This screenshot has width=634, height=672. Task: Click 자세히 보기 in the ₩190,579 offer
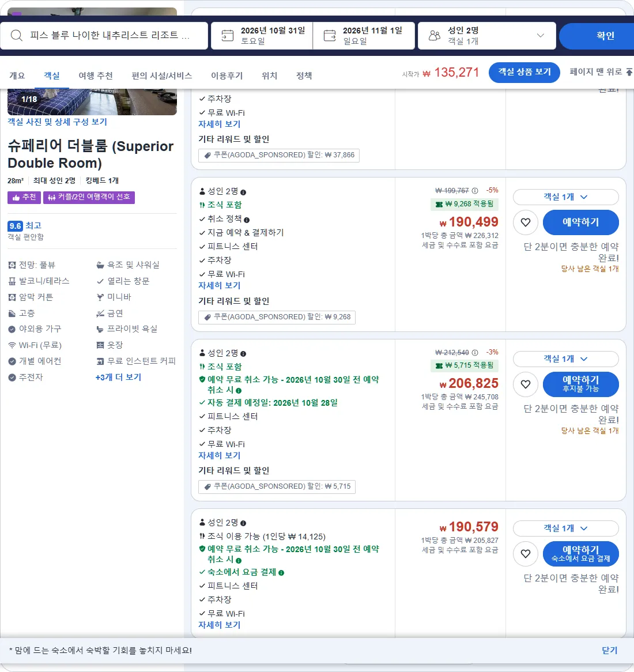[219, 625]
